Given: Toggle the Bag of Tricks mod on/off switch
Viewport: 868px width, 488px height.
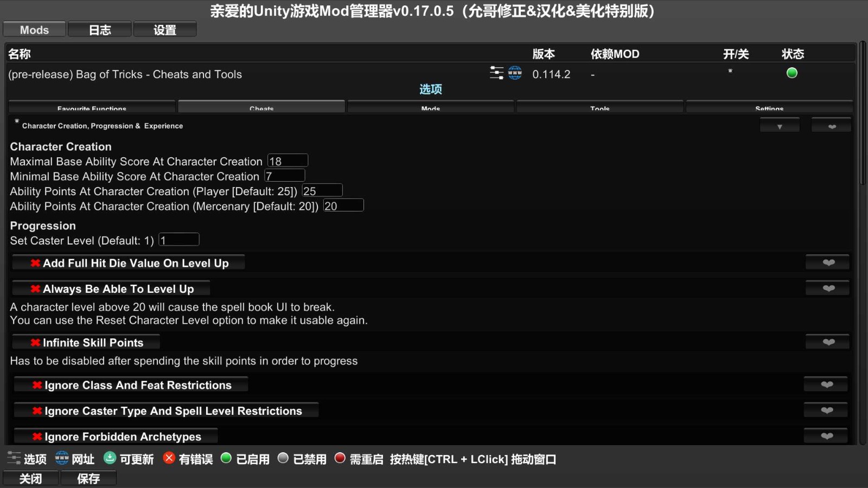Looking at the screenshot, I should click(x=730, y=71).
